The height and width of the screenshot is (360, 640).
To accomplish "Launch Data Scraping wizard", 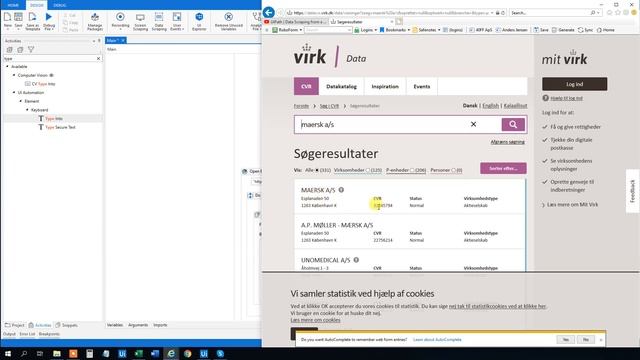I will coord(159,21).
